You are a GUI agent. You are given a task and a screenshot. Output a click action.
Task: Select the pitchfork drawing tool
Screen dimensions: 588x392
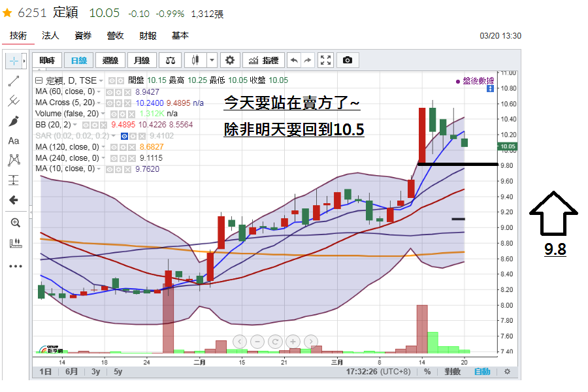pos(14,101)
